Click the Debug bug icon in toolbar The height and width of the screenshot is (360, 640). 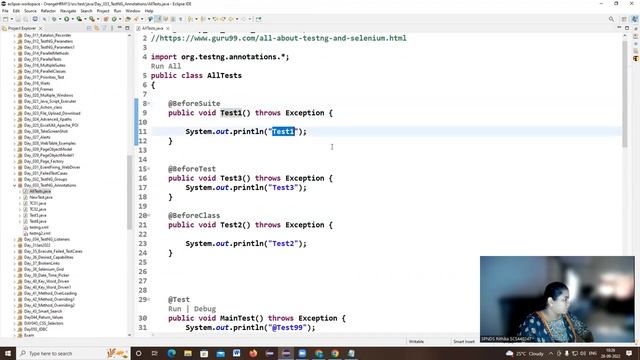(x=54, y=19)
